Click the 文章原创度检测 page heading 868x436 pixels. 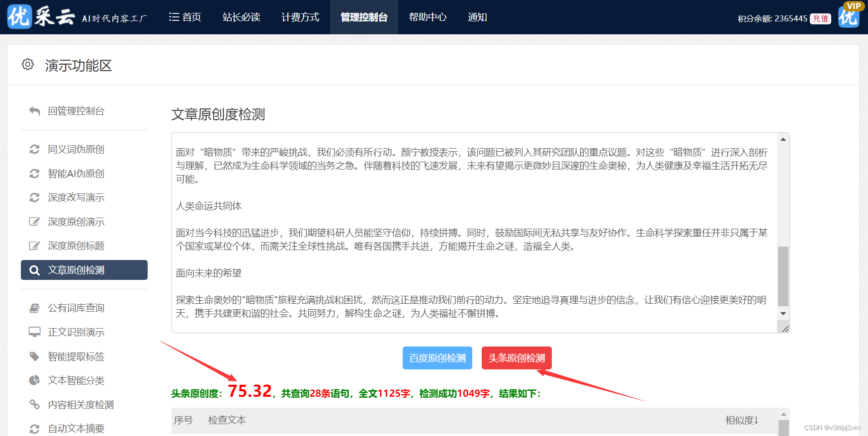(218, 114)
